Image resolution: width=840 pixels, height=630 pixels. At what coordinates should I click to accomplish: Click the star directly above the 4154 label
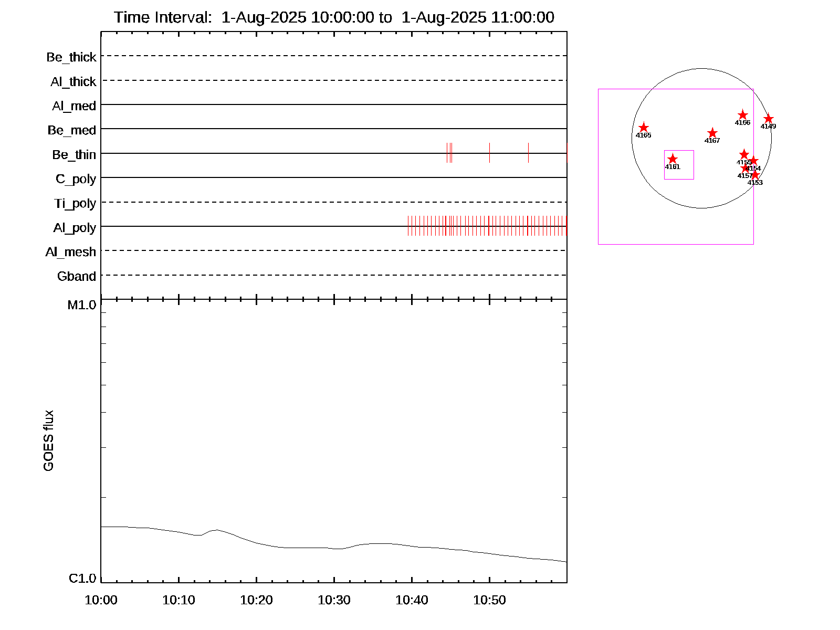[753, 161]
